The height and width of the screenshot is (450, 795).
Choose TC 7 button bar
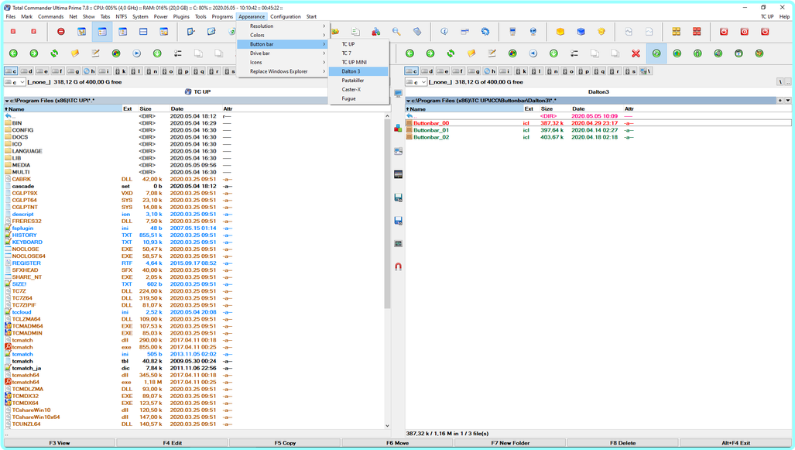[x=359, y=53]
